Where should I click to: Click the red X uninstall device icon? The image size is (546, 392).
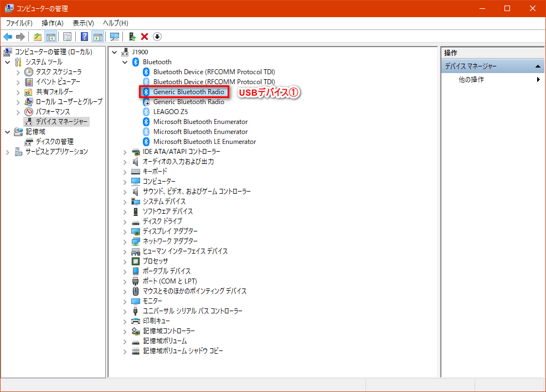145,37
